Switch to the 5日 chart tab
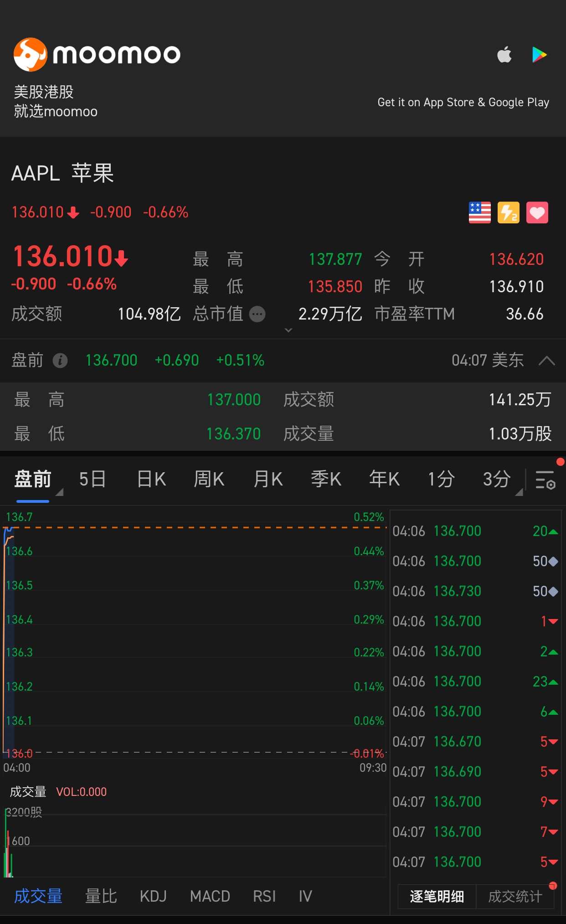Viewport: 566px width, 924px height. (x=93, y=479)
